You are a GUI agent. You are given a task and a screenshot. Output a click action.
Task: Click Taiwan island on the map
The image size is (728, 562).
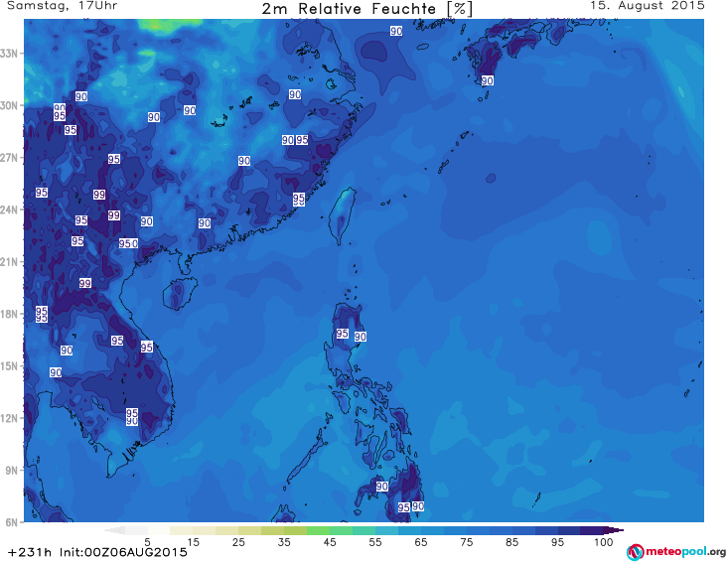tap(343, 214)
